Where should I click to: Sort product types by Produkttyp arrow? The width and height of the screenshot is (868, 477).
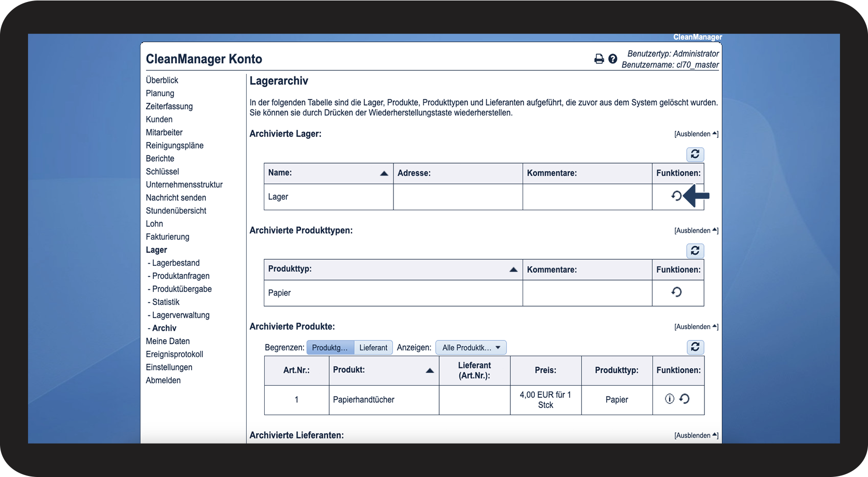click(x=513, y=270)
